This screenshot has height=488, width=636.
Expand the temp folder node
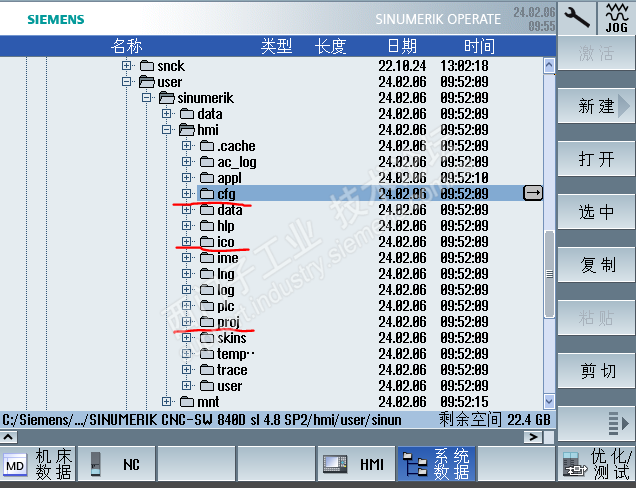[x=187, y=354]
